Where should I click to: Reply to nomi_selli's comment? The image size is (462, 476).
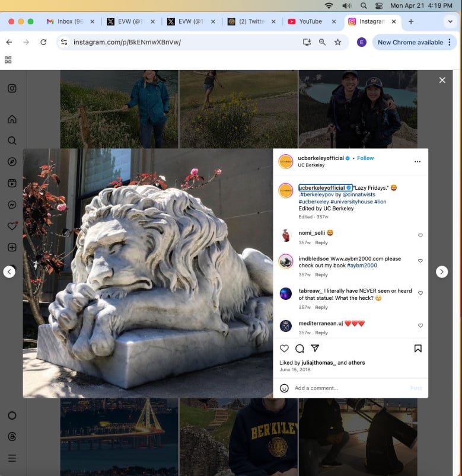tap(321, 242)
